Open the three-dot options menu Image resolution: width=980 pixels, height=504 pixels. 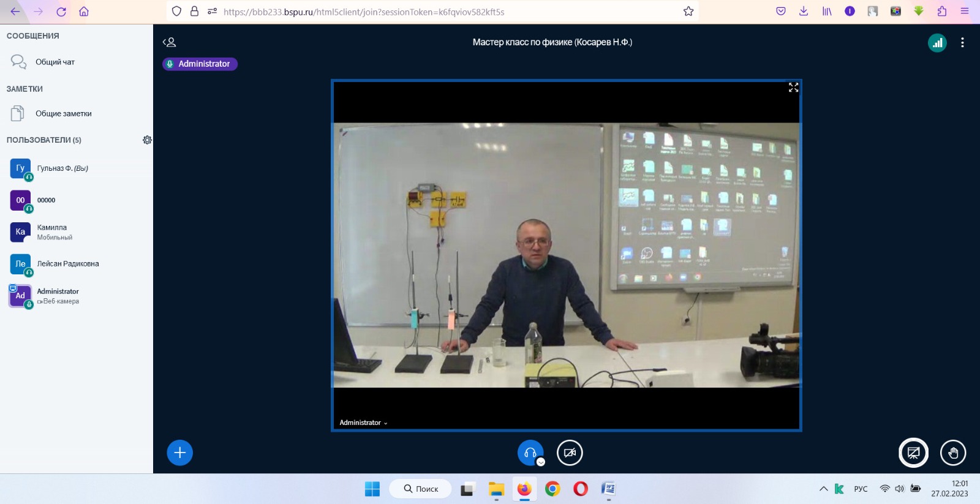pyautogui.click(x=962, y=42)
